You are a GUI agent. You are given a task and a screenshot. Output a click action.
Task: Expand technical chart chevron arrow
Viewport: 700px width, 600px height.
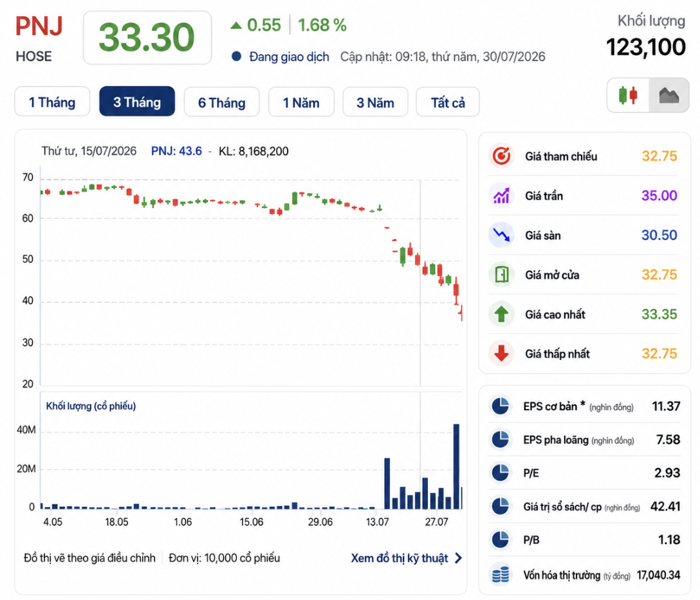(458, 558)
